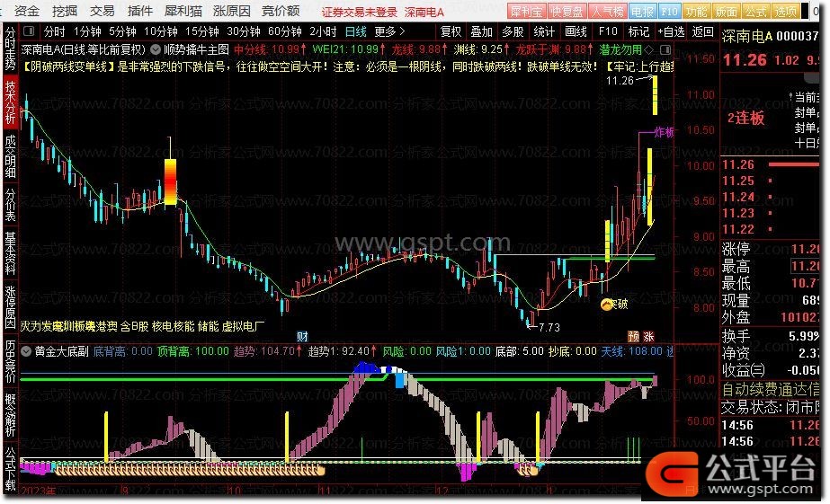830x504 pixels.
Task: Add stock with +自选
Action: point(671,31)
